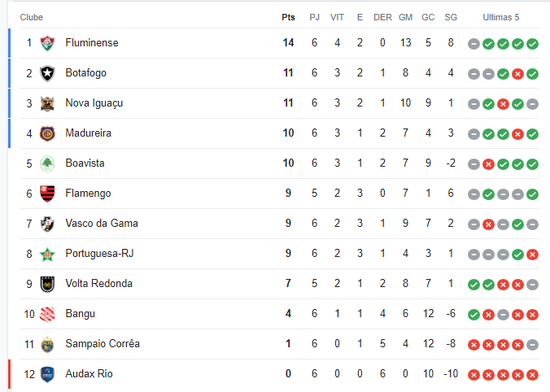Click the SG column header
This screenshot has height=392, width=550.
pyautogui.click(x=451, y=17)
